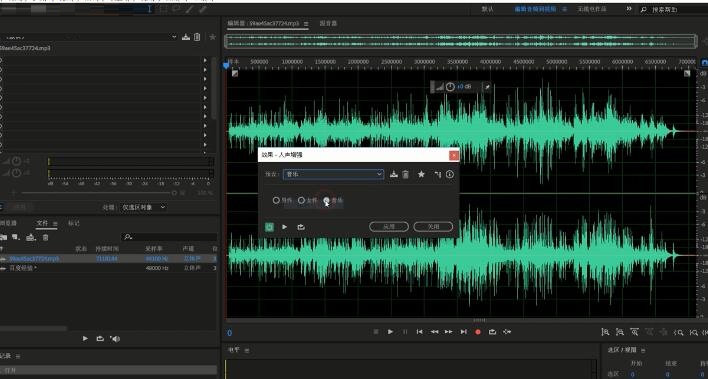The width and height of the screenshot is (708, 379).
Task: Toggle the green power button in effect dialog
Action: pyautogui.click(x=269, y=227)
